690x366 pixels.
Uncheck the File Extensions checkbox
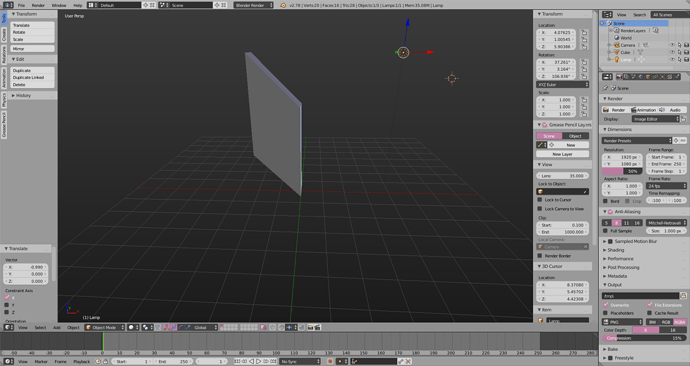click(x=650, y=305)
